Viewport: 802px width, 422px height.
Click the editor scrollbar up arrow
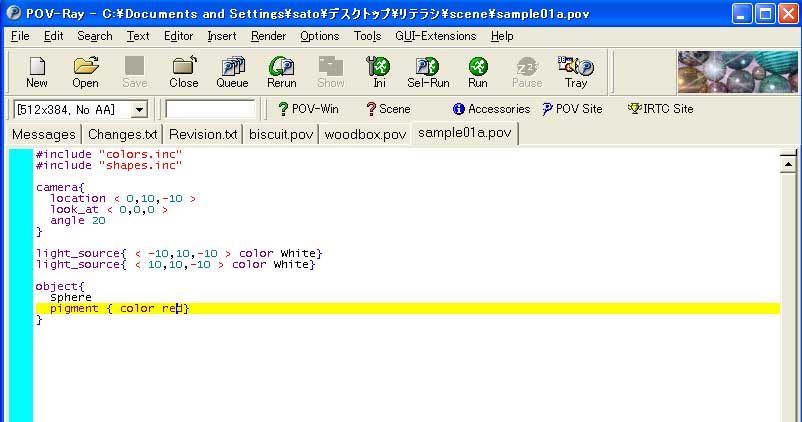[788, 164]
